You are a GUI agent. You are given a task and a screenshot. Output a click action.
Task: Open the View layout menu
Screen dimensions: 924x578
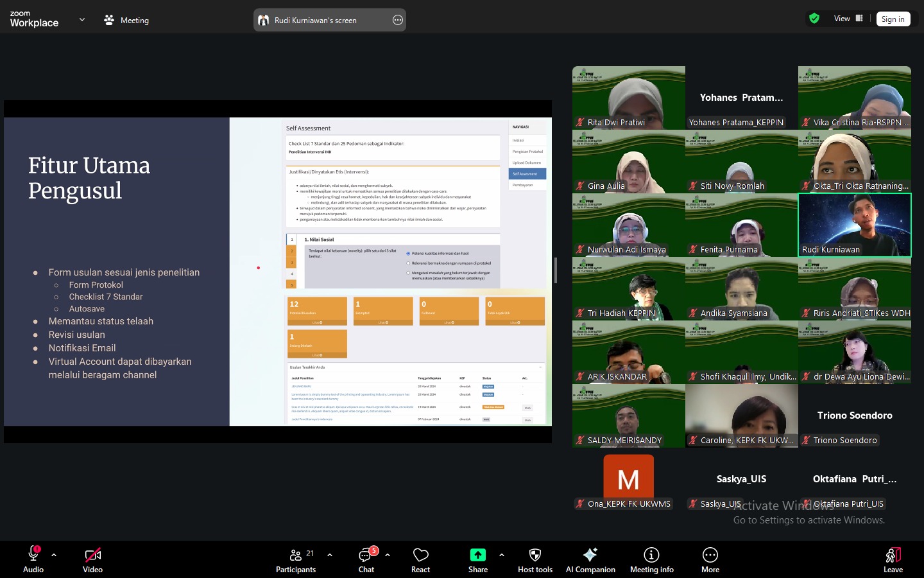[x=848, y=19]
